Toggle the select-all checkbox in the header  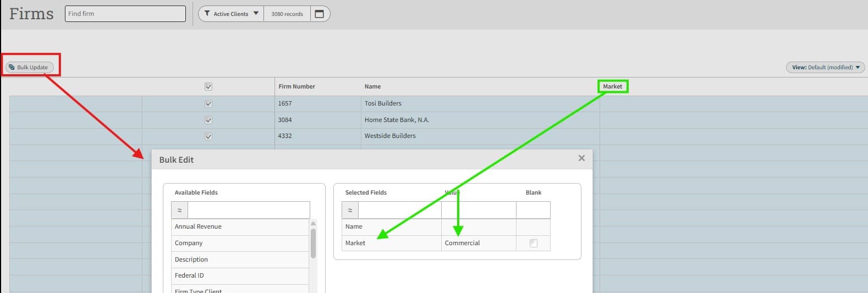click(x=208, y=86)
